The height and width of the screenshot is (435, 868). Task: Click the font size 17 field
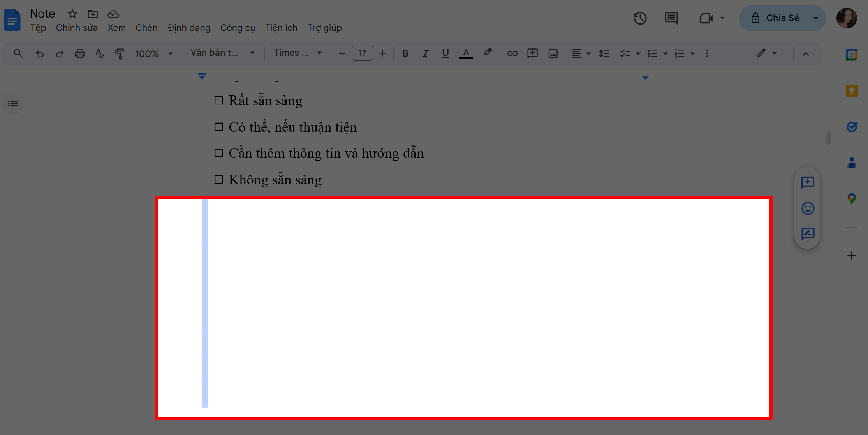click(x=362, y=53)
